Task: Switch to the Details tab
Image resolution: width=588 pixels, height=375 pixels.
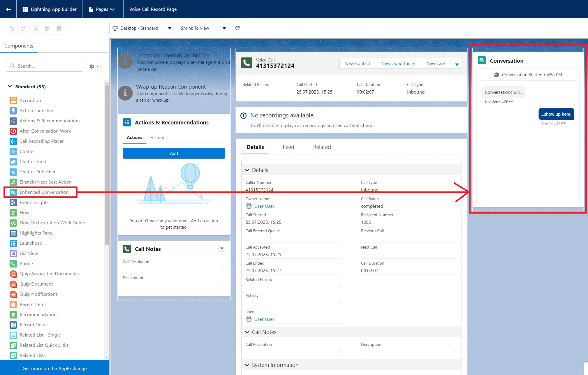Action: [255, 147]
